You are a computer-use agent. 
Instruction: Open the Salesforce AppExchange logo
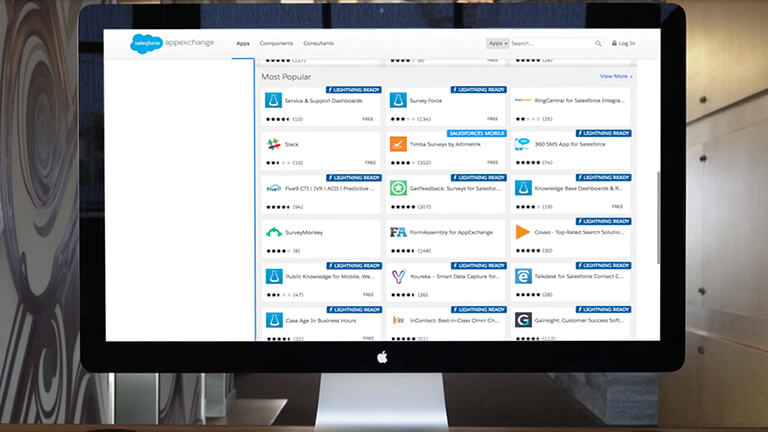click(172, 43)
